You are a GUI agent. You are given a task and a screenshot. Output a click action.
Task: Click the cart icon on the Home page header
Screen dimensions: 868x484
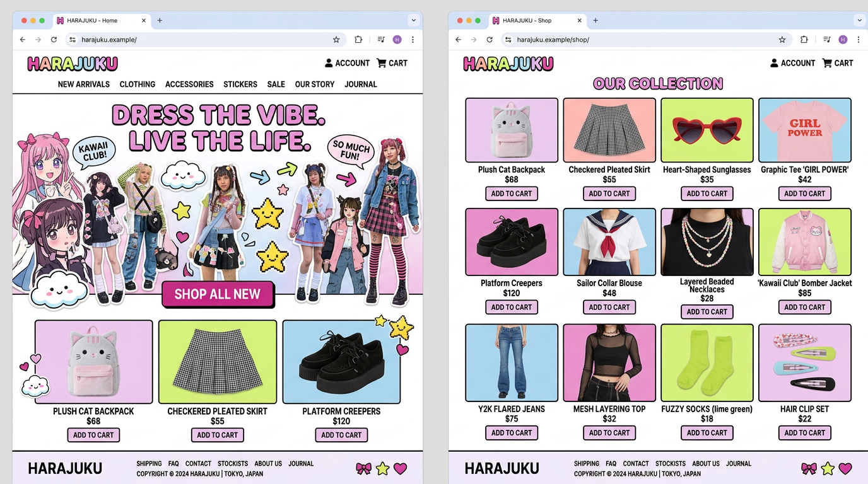382,63
